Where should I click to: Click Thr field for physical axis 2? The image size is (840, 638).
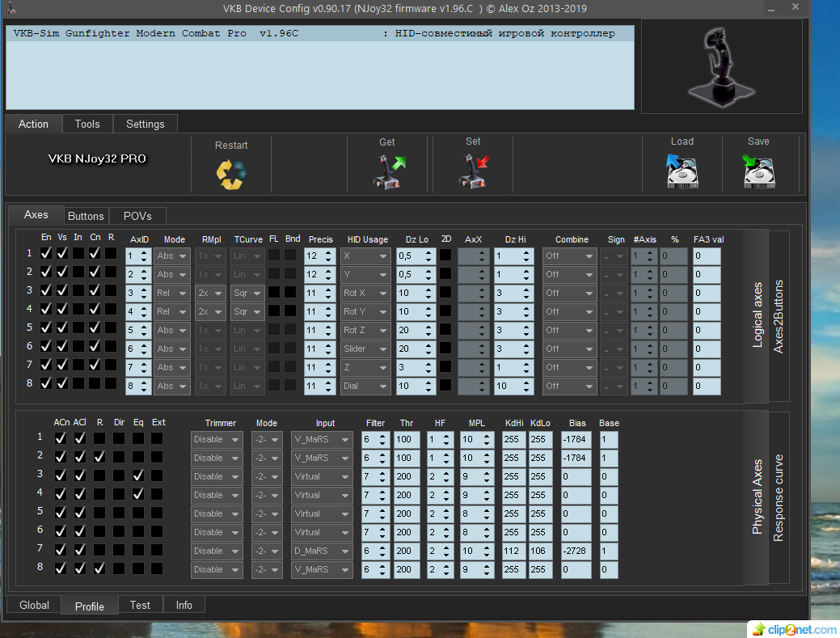coord(407,458)
